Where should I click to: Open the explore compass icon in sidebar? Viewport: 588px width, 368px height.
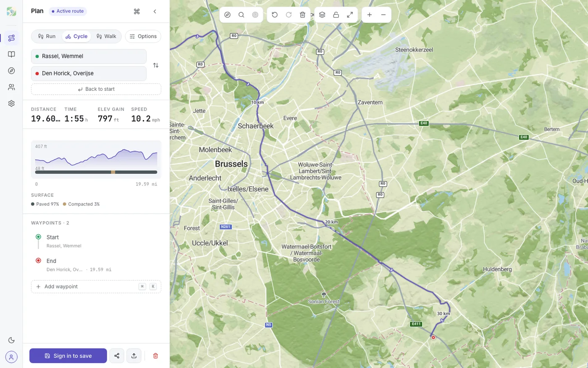coord(11,71)
